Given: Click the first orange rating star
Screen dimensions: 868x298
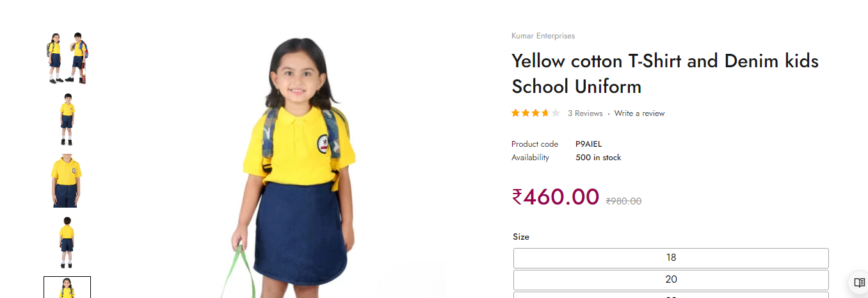Looking at the screenshot, I should (x=515, y=113).
